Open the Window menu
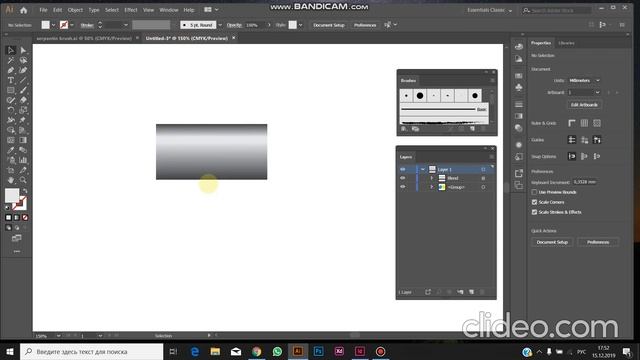 click(169, 10)
